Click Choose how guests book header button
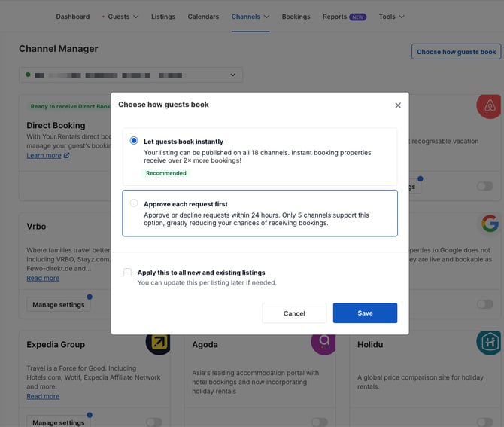 tap(456, 52)
